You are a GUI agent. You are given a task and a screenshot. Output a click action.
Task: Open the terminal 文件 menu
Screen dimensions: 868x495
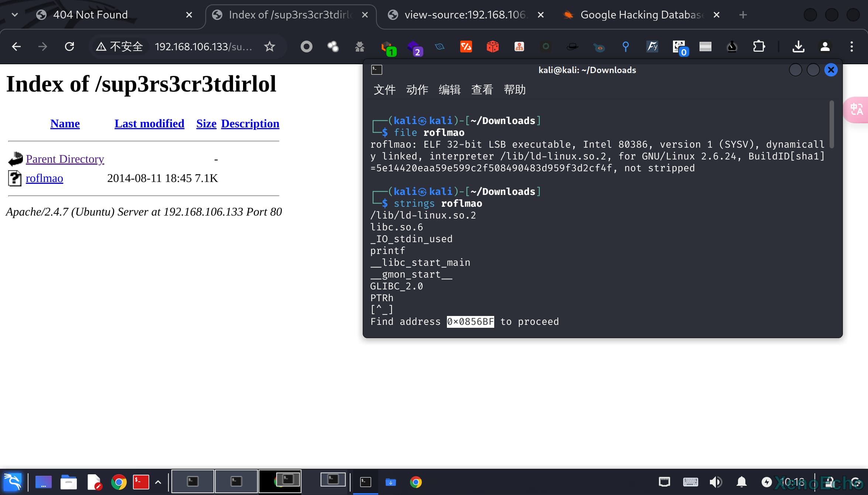tap(385, 90)
